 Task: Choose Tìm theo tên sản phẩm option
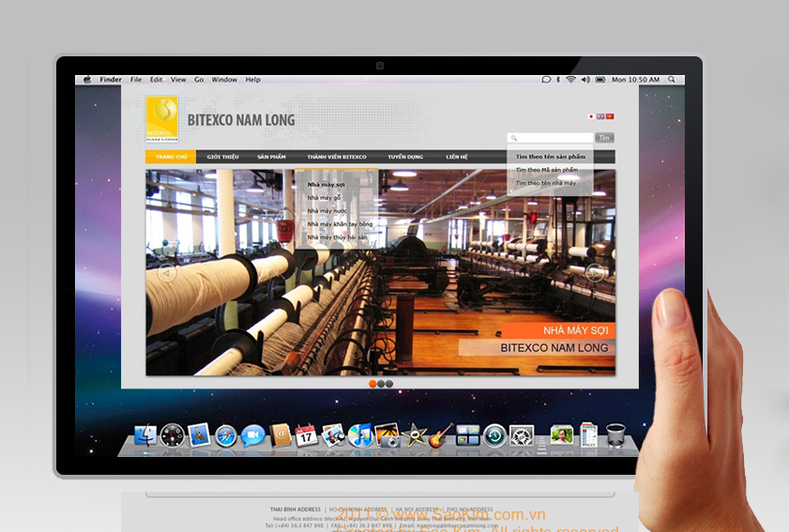point(551,157)
